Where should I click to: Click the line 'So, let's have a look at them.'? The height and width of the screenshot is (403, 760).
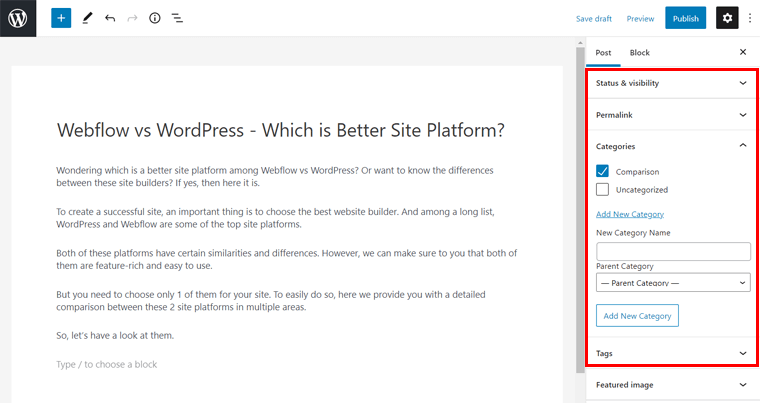coord(115,335)
